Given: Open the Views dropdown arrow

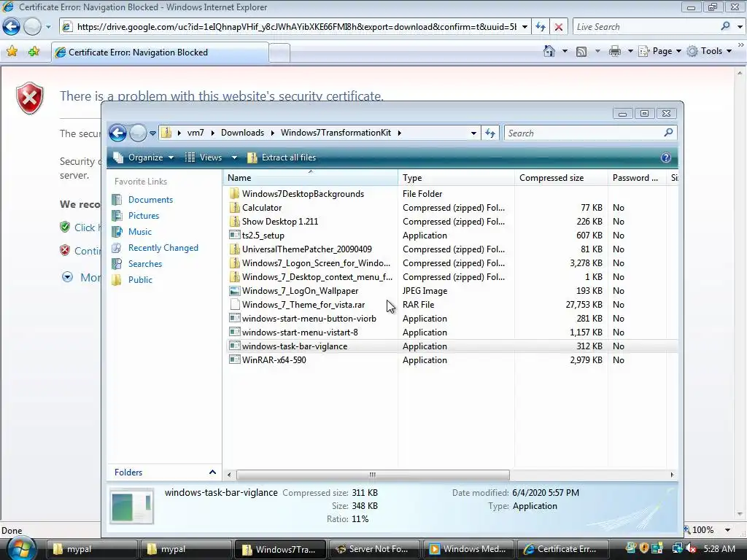Looking at the screenshot, I should pos(234,157).
